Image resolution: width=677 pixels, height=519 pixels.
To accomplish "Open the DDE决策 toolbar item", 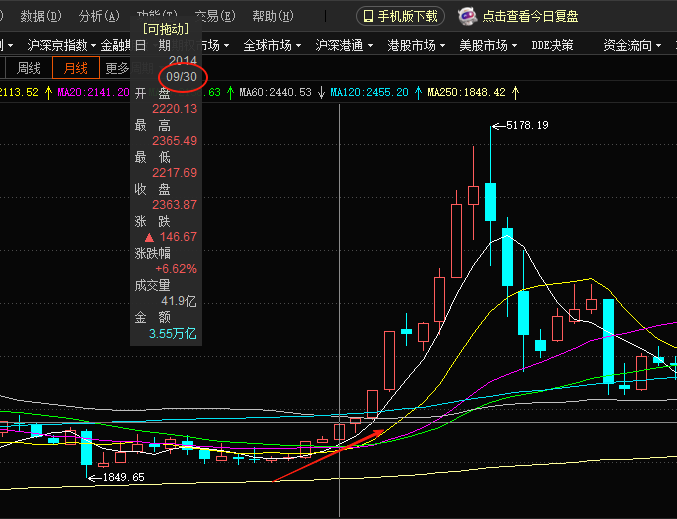I will tap(552, 45).
